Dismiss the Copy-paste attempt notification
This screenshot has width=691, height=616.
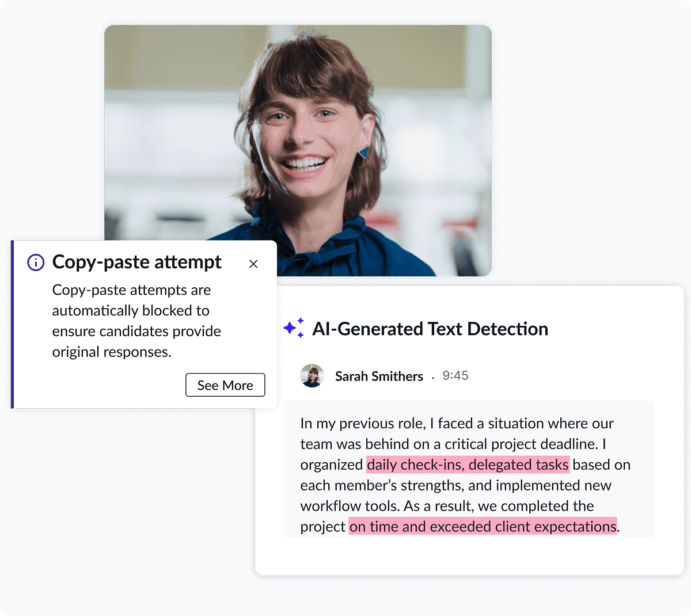tap(253, 264)
